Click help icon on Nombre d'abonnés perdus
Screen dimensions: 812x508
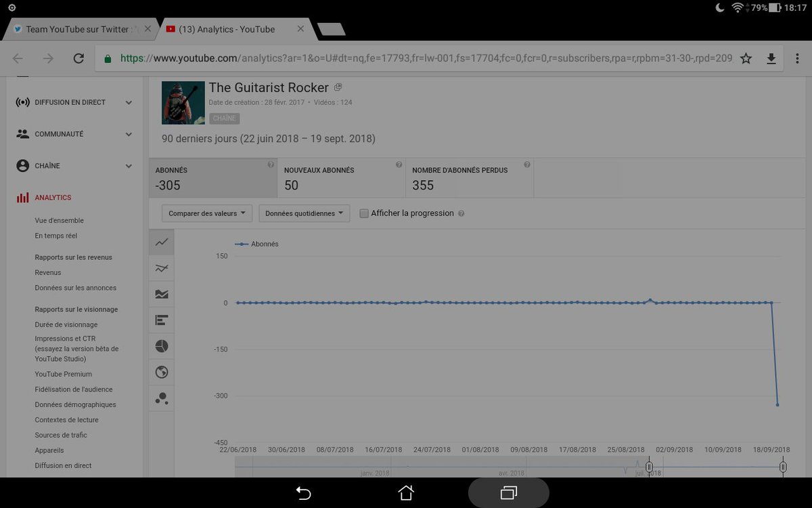pos(526,165)
